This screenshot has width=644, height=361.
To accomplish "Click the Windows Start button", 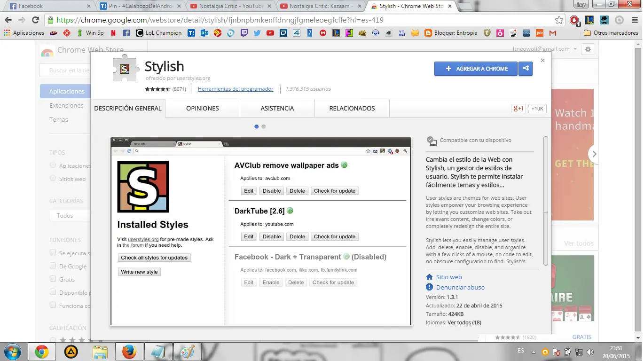I will [12, 351].
